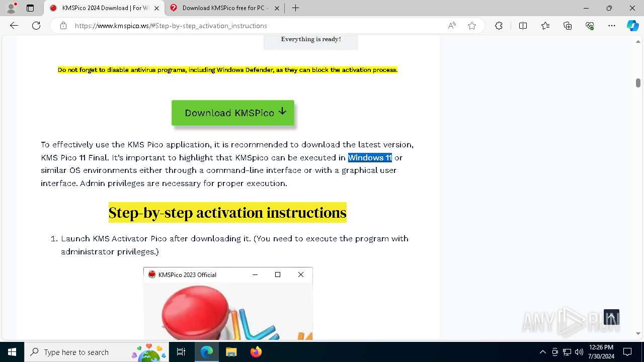This screenshot has height=362, width=644.
Task: Click the taskbar search box
Action: pyautogui.click(x=97, y=352)
